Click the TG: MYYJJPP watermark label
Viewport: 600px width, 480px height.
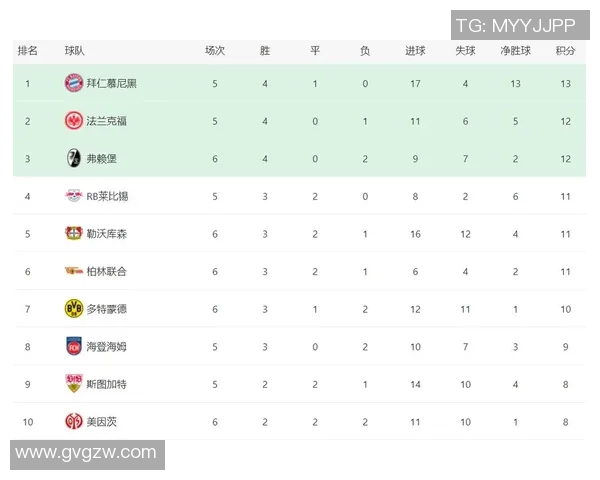(515, 24)
